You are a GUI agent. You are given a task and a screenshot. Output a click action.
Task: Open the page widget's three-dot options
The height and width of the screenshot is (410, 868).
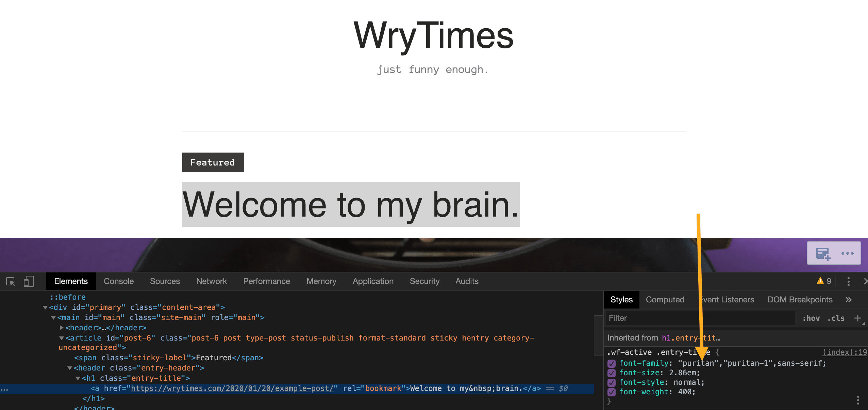(847, 253)
